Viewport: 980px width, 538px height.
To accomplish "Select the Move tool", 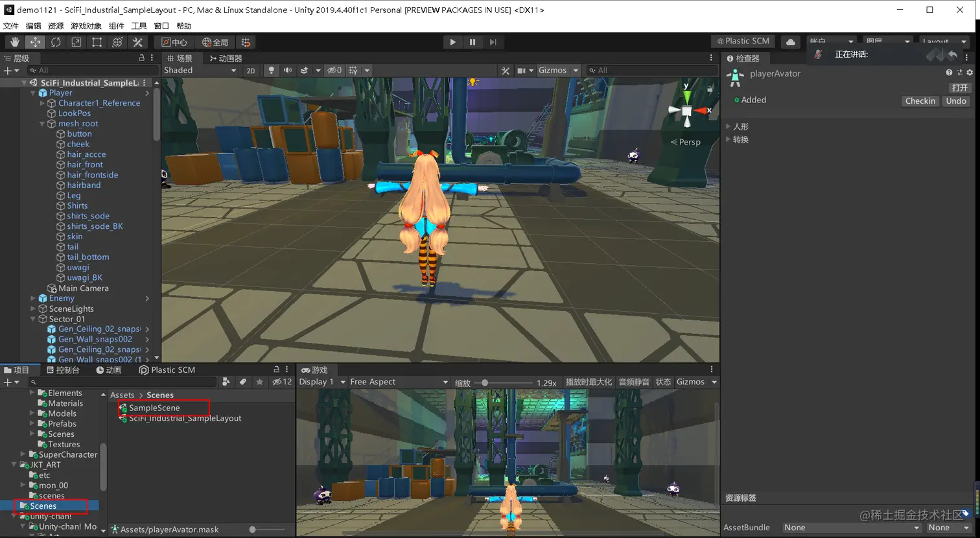I will point(35,42).
